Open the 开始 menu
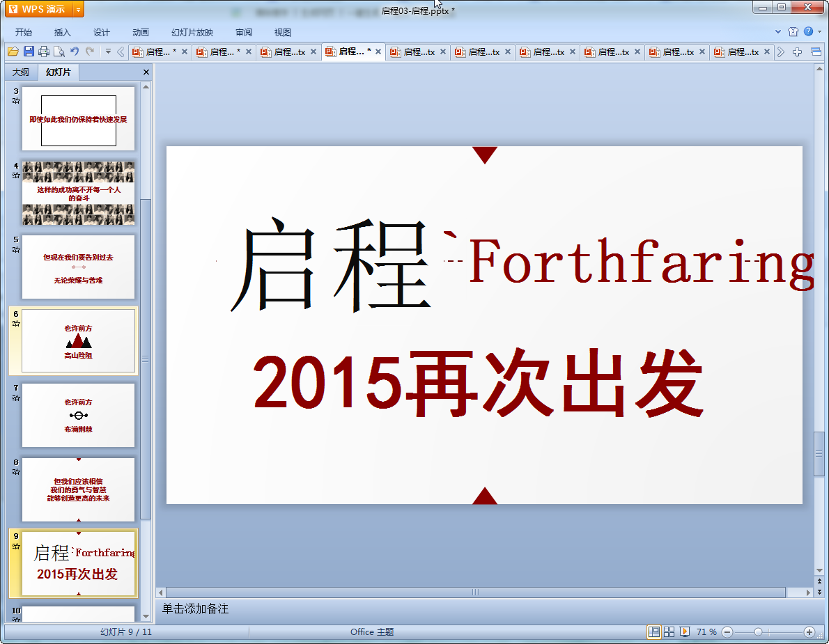 pos(23,32)
